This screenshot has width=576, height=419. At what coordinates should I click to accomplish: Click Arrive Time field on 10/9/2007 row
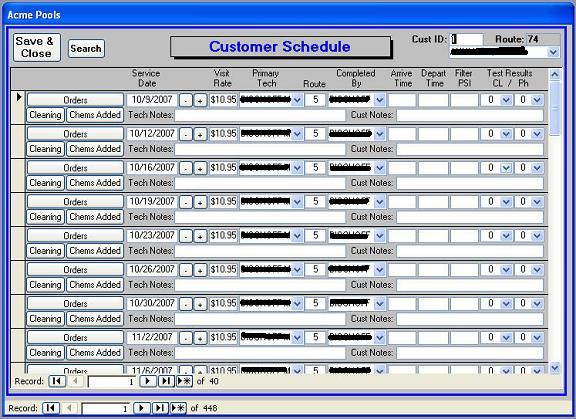(402, 100)
